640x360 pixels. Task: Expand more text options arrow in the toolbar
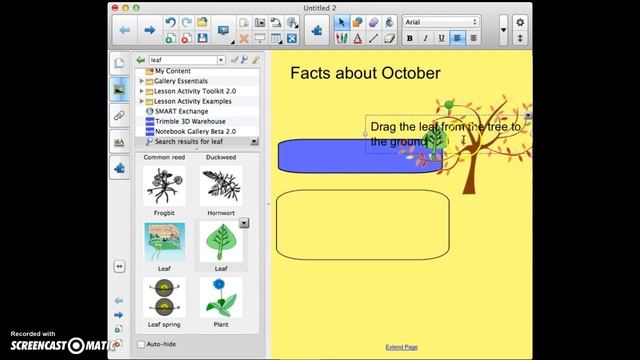pyautogui.click(x=503, y=30)
